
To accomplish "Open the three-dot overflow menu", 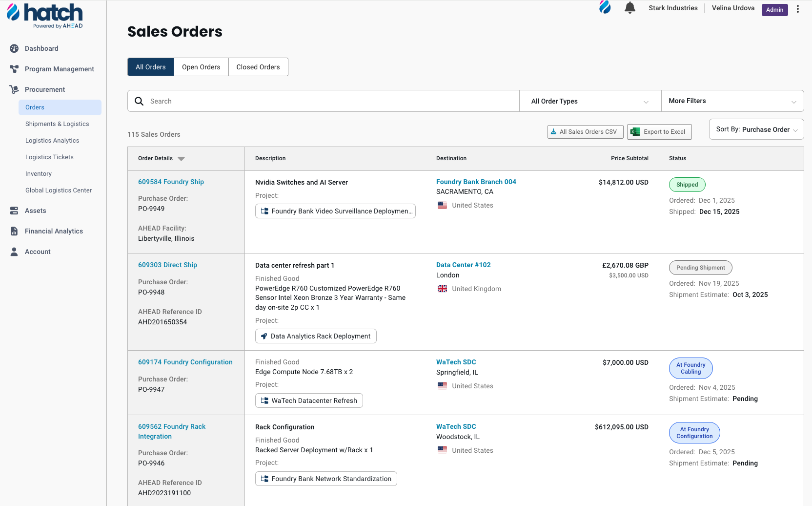I will tap(797, 9).
